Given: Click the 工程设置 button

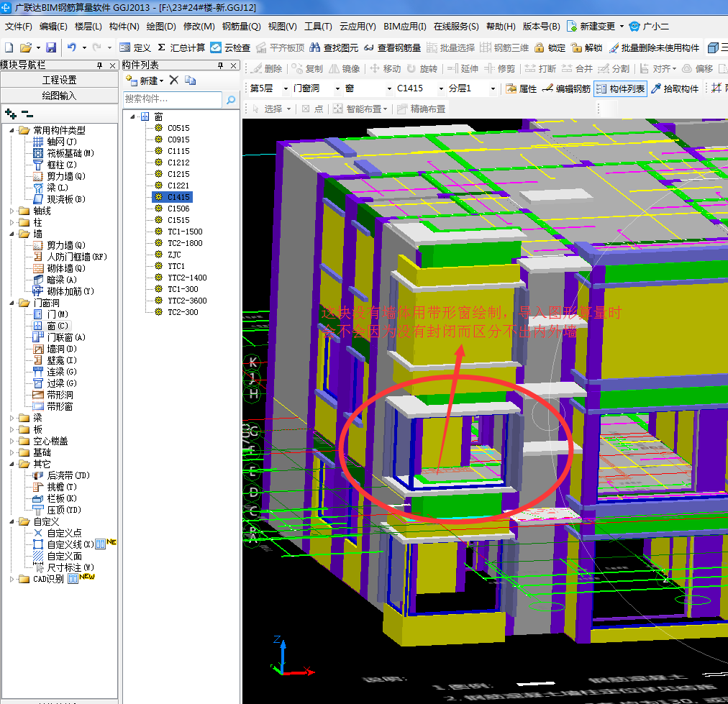Looking at the screenshot, I should coord(59,80).
